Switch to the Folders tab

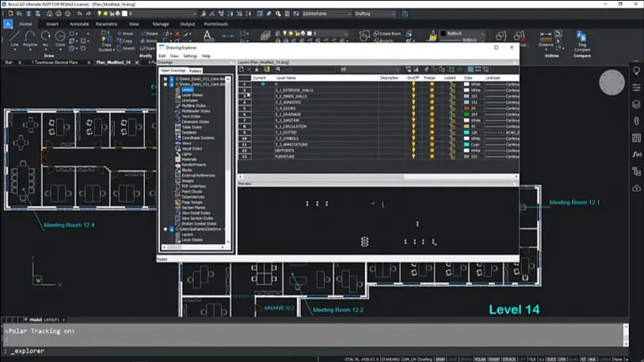196,71
